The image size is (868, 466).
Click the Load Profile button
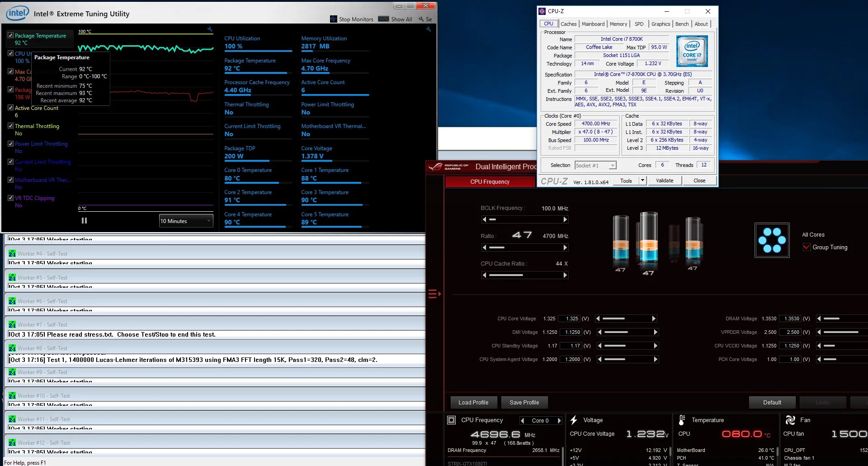click(x=473, y=402)
